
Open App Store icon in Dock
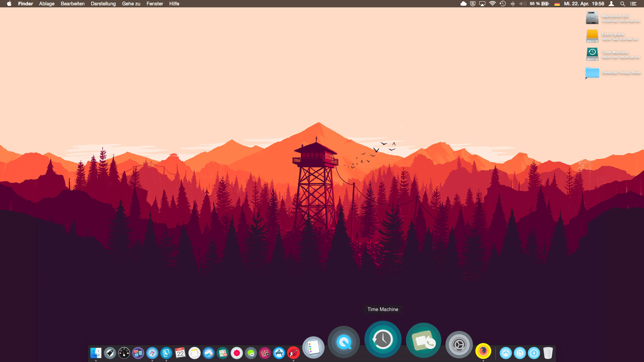pyautogui.click(x=279, y=353)
